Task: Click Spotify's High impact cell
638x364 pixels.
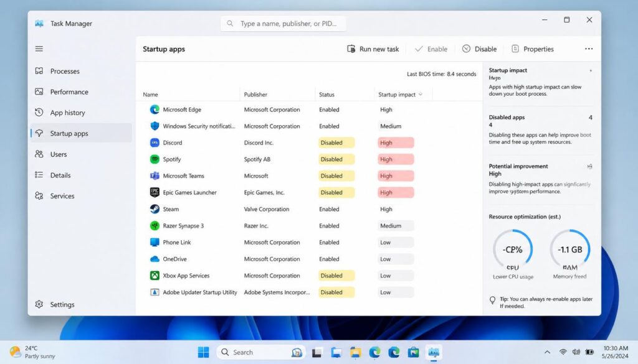Action: pyautogui.click(x=396, y=159)
